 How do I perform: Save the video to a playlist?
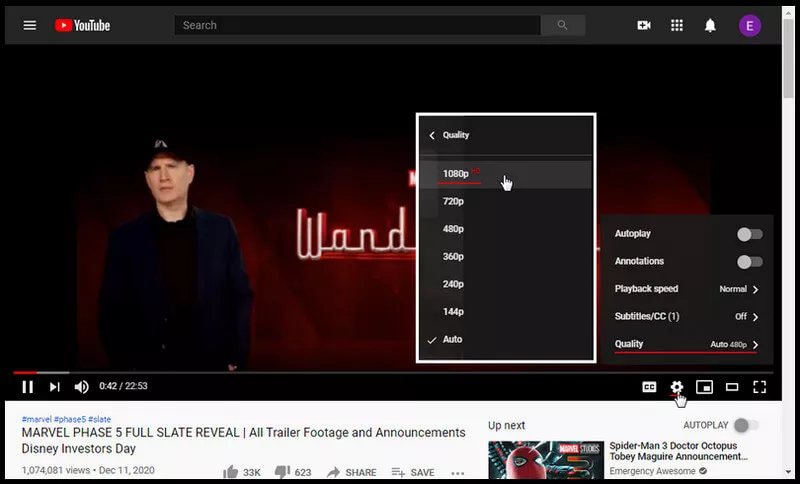(413, 472)
